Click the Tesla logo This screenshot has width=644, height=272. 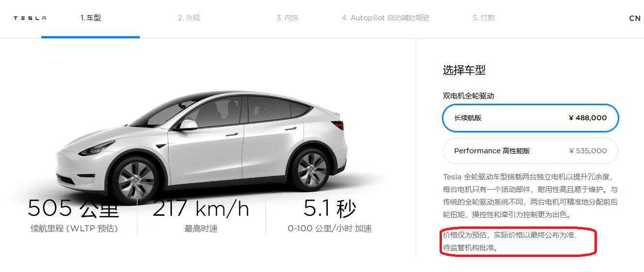tap(30, 18)
